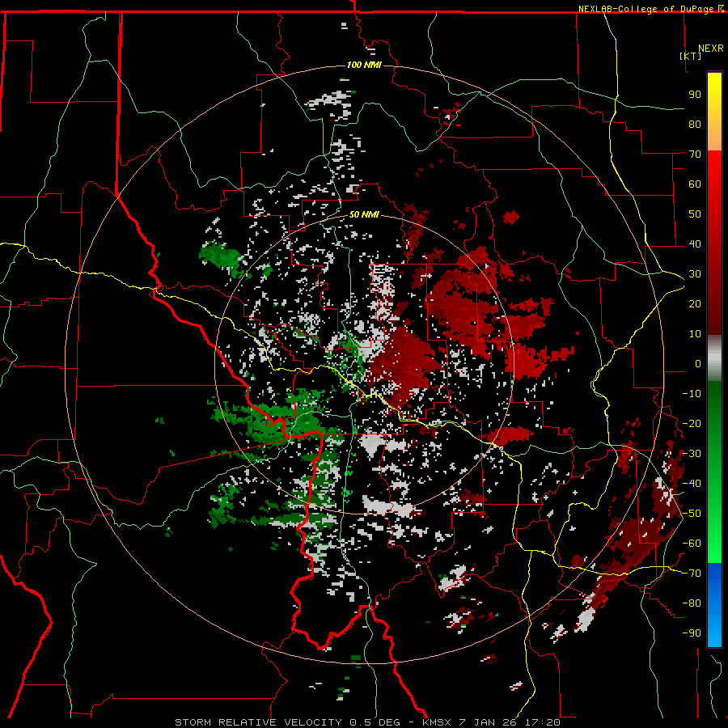Click the 40 value on the velocity scale
The image size is (728, 728).
click(695, 243)
